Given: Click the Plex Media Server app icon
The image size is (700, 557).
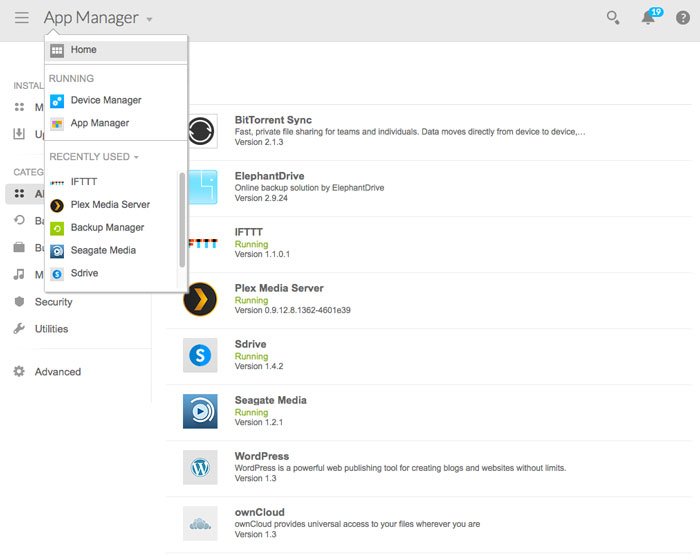Looking at the screenshot, I should (200, 299).
